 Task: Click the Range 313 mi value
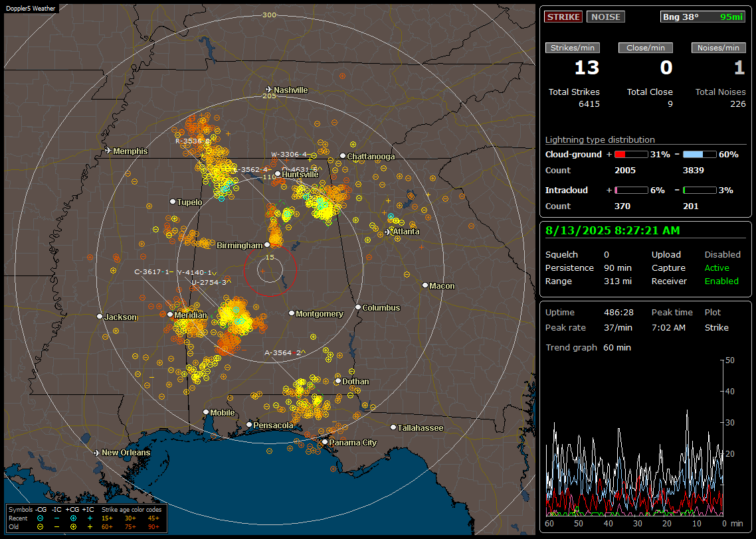[618, 281]
